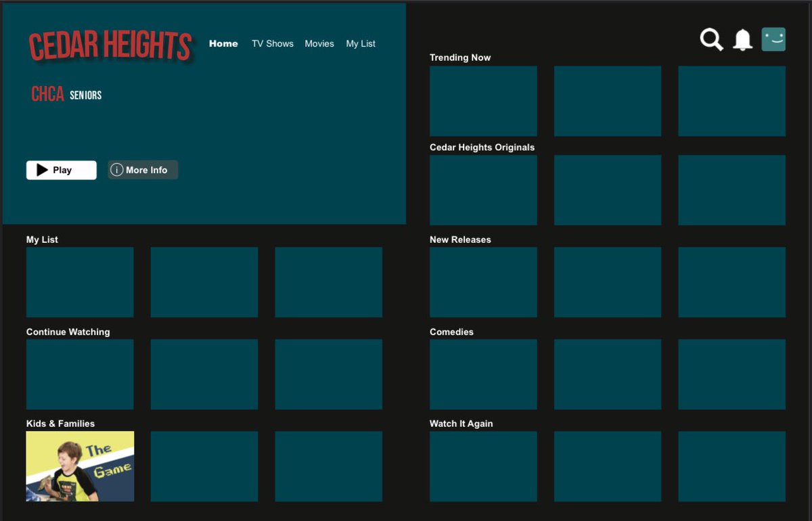Click the 'Continue Watching' row heading

[68, 332]
